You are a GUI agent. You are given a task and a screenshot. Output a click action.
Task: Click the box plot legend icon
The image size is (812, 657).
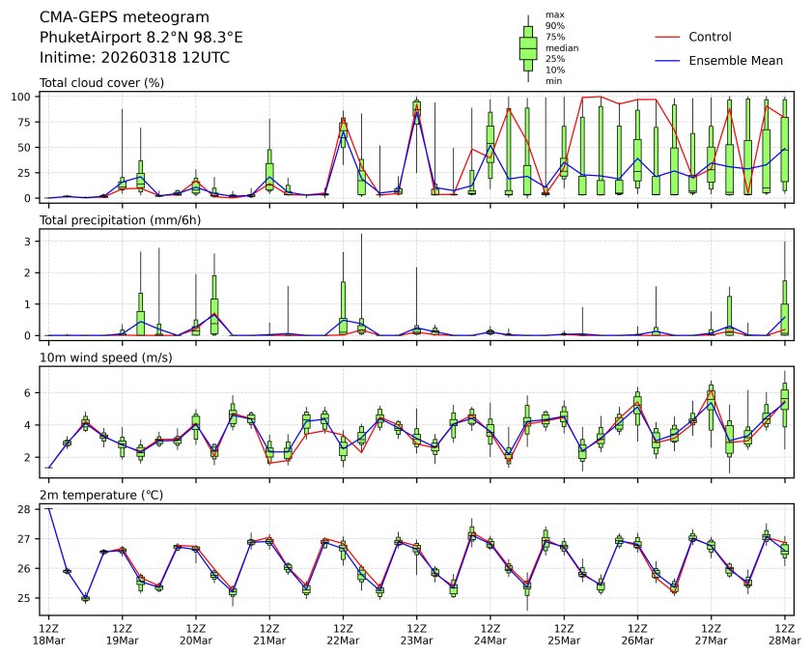[528, 47]
